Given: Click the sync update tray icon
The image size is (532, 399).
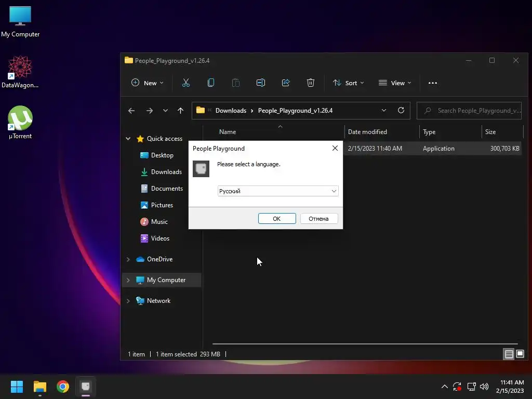Looking at the screenshot, I should coord(457,387).
